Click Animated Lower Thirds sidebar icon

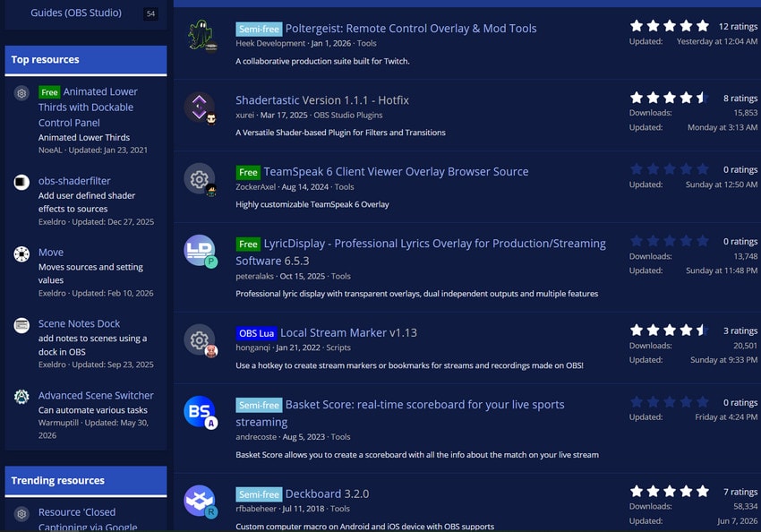tap(21, 93)
